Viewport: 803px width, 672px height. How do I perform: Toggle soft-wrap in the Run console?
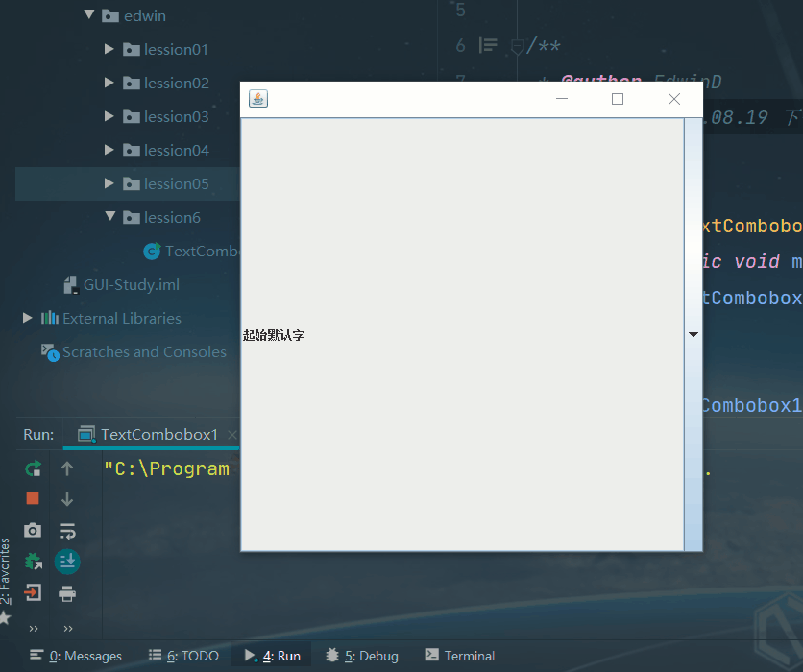tap(67, 530)
